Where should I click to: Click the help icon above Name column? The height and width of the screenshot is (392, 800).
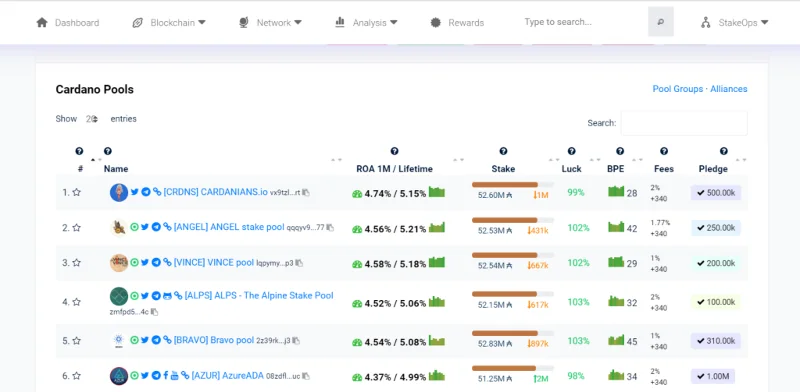pyautogui.click(x=108, y=151)
